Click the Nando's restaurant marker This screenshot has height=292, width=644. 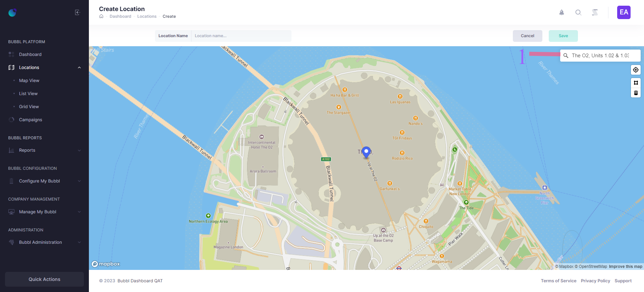[x=416, y=118]
